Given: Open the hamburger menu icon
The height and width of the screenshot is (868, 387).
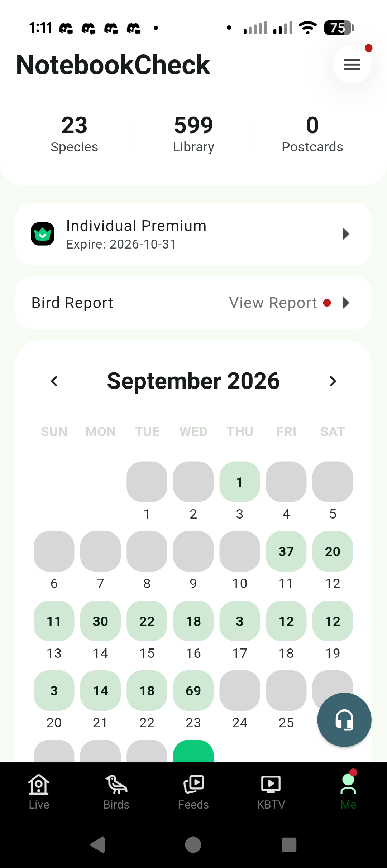Looking at the screenshot, I should (352, 64).
